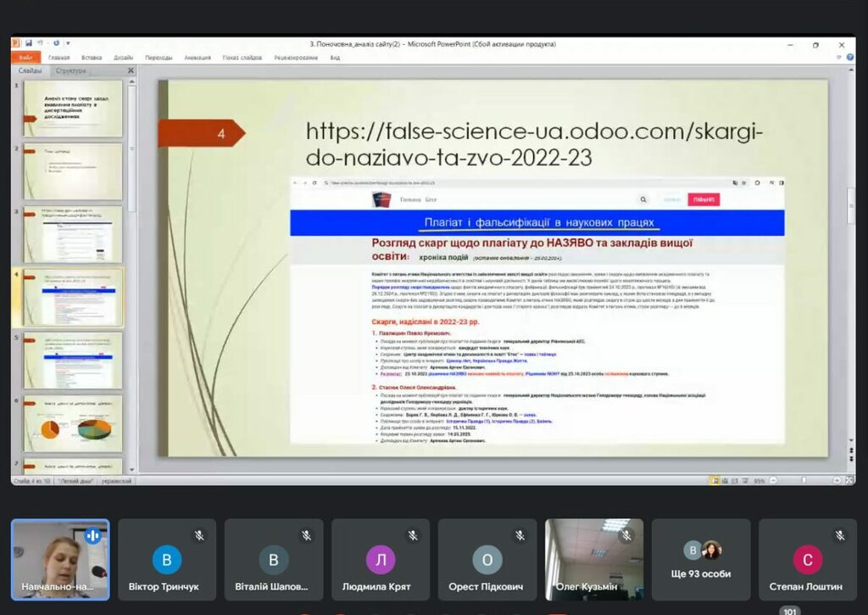Click the zoom slider in the status bar
Viewport: 868px width, 615px height.
[802, 481]
